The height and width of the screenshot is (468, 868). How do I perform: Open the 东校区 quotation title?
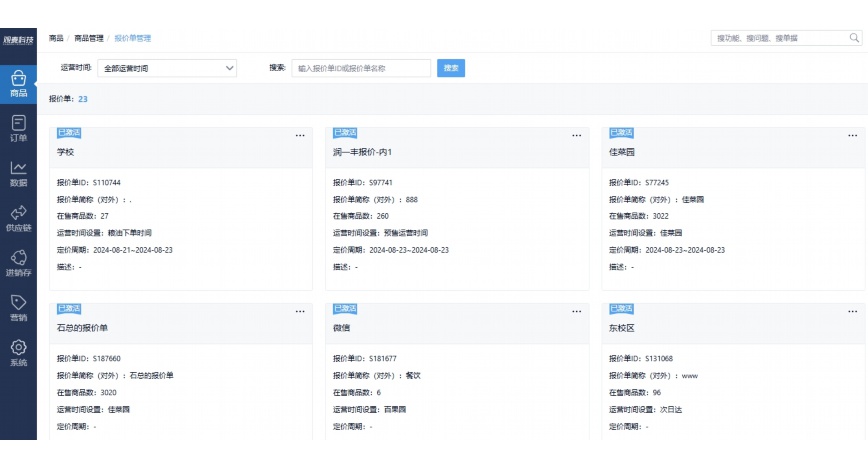click(x=622, y=328)
